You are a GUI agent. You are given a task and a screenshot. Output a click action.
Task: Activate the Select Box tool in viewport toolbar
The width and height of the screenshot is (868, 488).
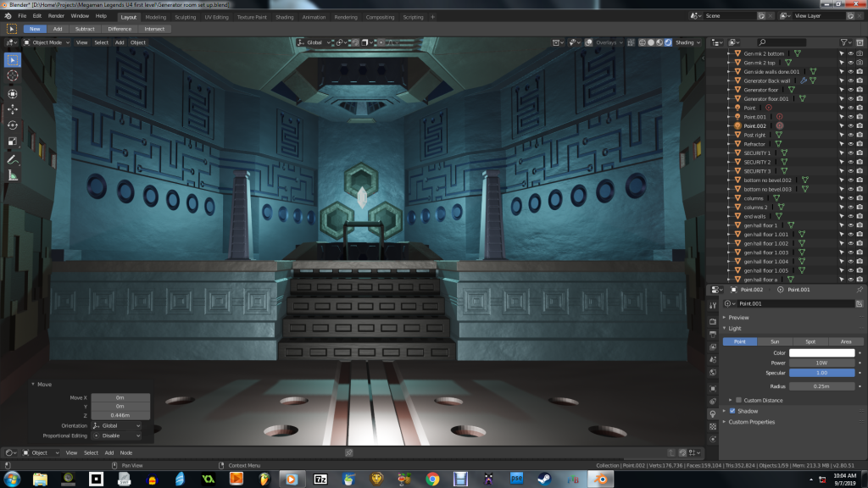12,60
